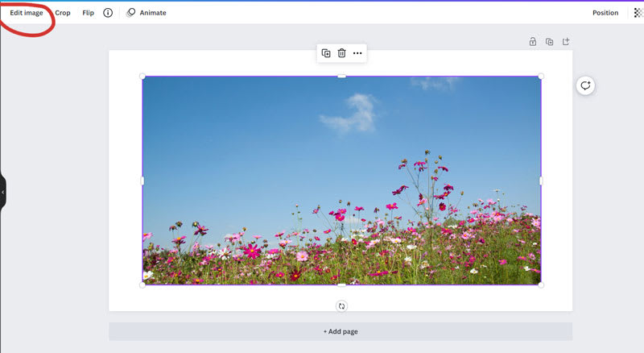This screenshot has width=644, height=353.
Task: Click the Edit image button
Action: click(27, 13)
